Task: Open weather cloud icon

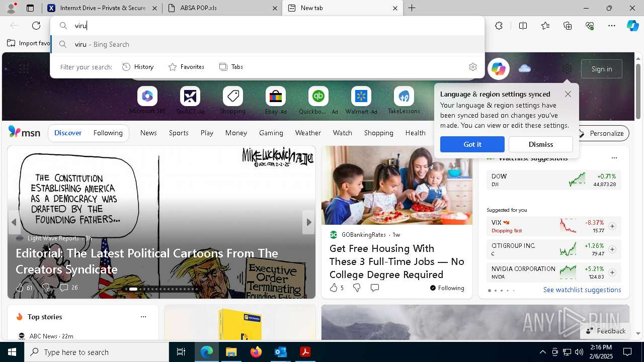Action: click(525, 68)
